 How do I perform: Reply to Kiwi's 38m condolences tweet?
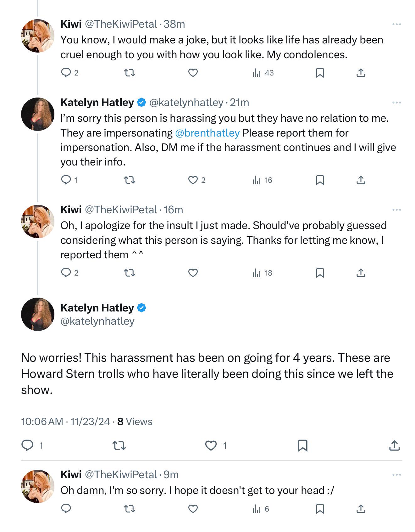tap(66, 73)
